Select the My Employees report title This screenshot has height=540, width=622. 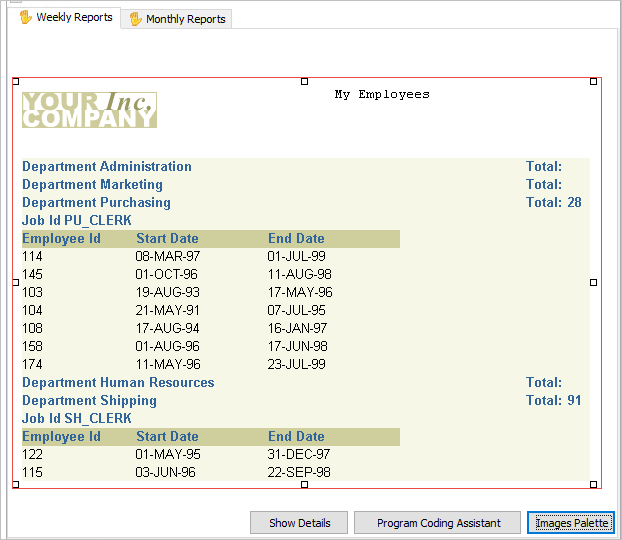click(x=382, y=95)
